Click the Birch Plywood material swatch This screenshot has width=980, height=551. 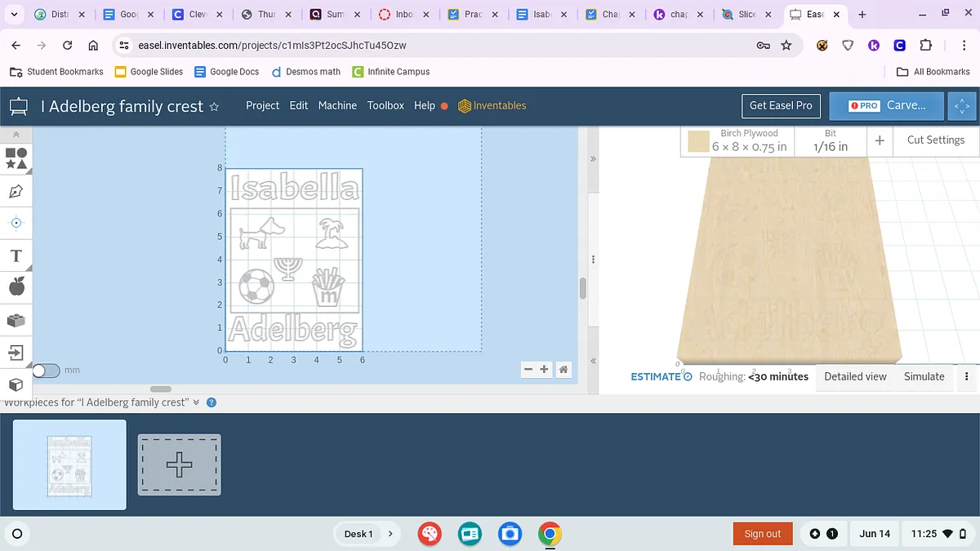(698, 141)
